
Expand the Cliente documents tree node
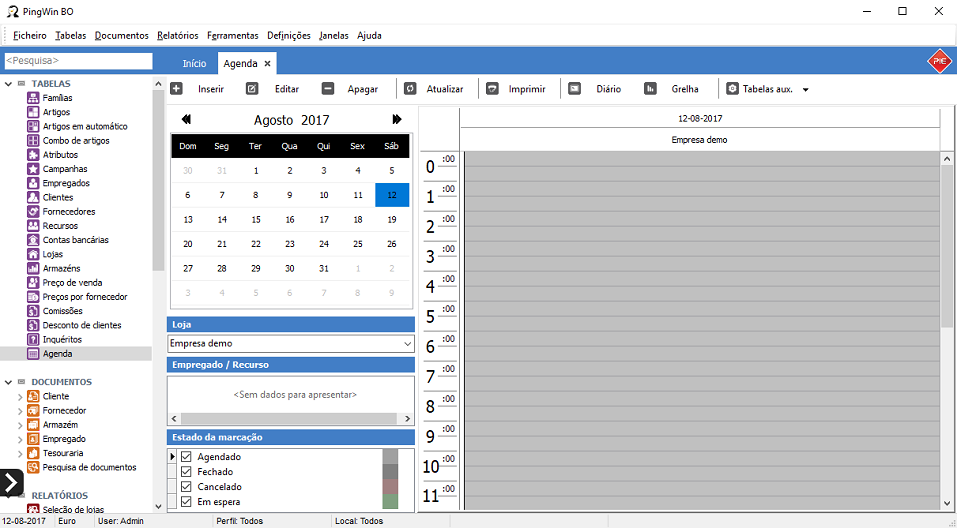[x=20, y=397]
